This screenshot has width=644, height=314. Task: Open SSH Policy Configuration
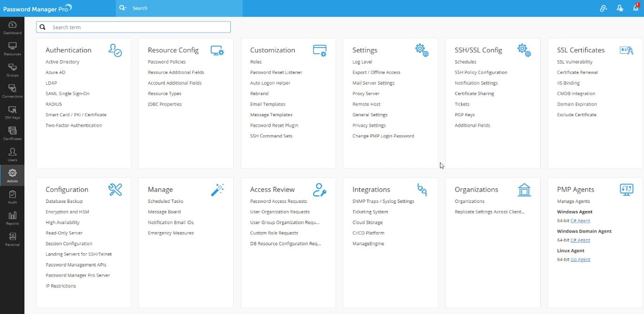click(481, 72)
